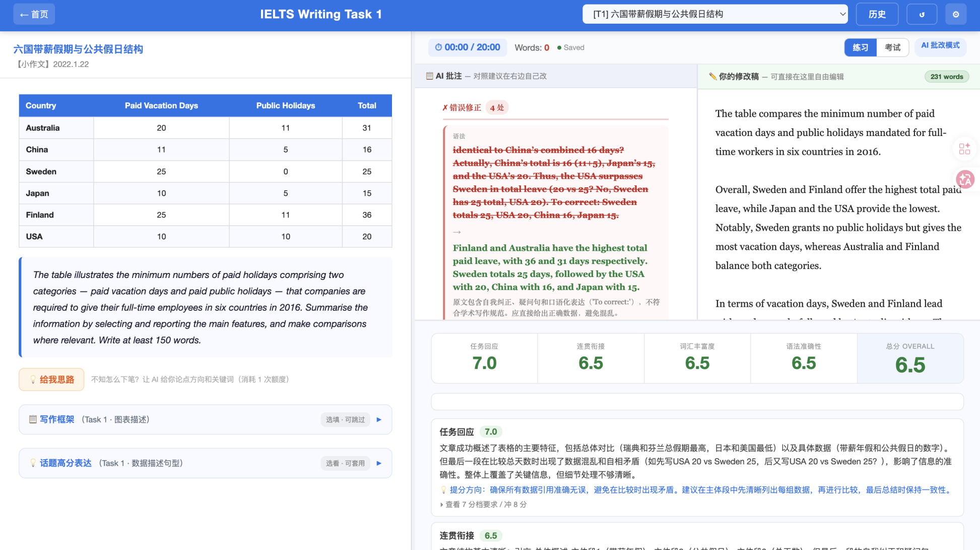Image resolution: width=980 pixels, height=550 pixels.
Task: Click the 231 words count badge
Action: (x=946, y=77)
